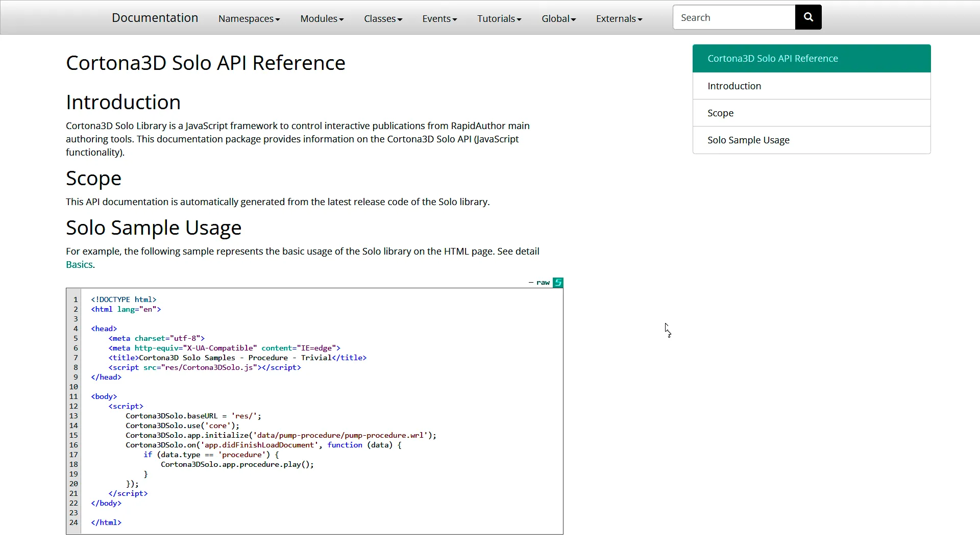Collapse code block with minus toggle
This screenshot has width=980, height=551.
coord(531,283)
